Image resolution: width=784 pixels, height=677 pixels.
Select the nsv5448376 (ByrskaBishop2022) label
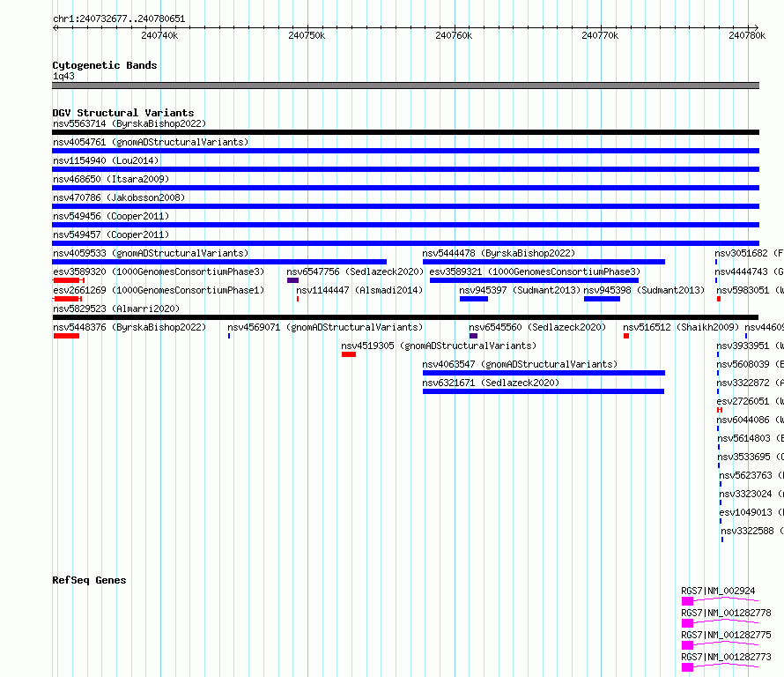click(x=129, y=327)
